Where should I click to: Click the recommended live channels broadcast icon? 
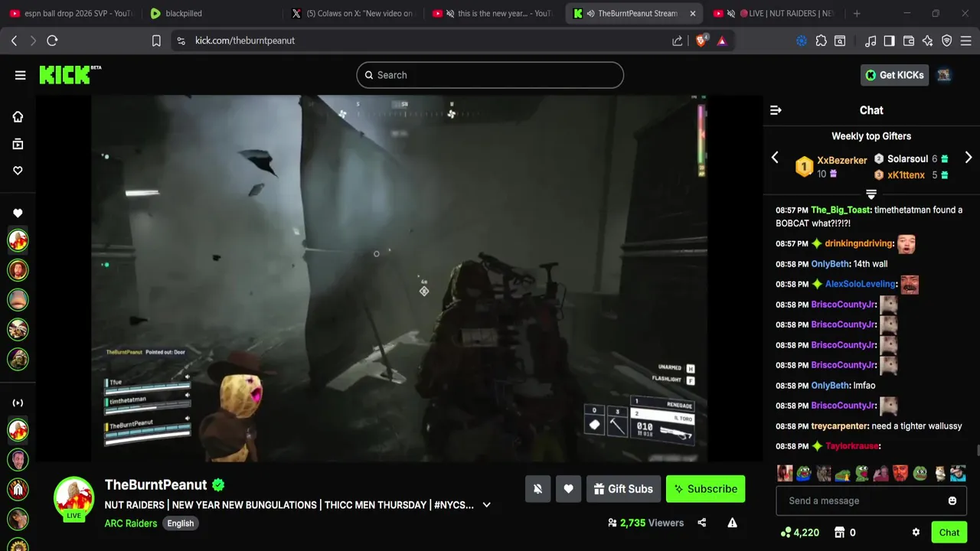click(x=18, y=403)
